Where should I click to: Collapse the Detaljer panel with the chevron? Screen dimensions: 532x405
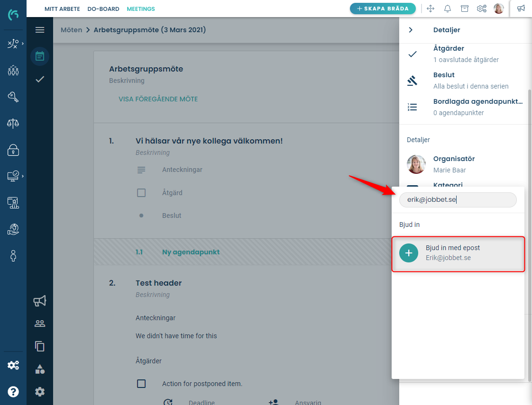pyautogui.click(x=411, y=30)
